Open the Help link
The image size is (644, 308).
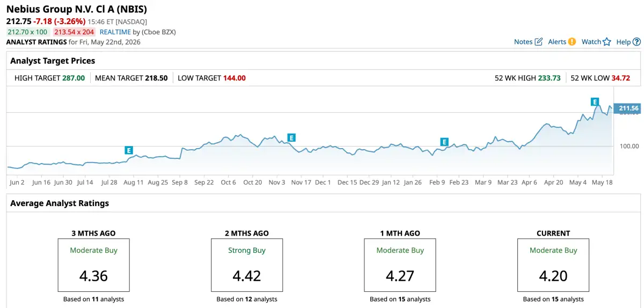point(624,42)
